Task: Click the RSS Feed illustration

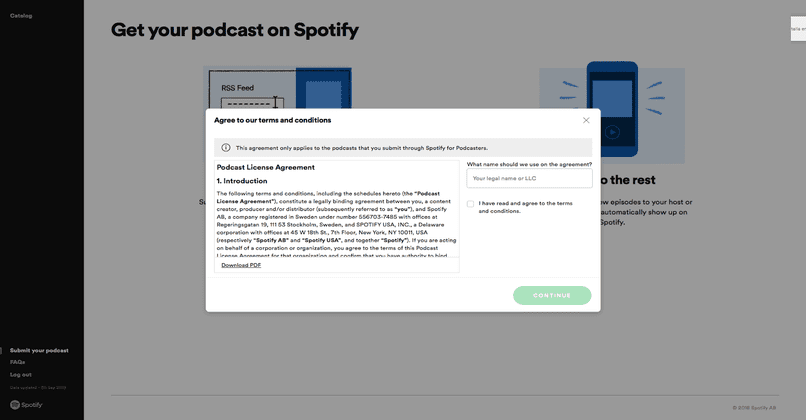Action: [x=278, y=87]
